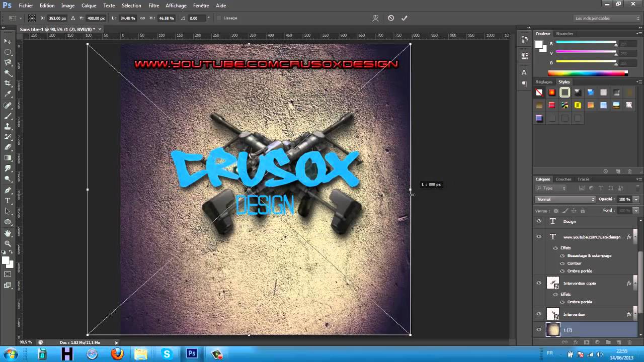Select the Move tool
This screenshot has height=362, width=644.
8,41
